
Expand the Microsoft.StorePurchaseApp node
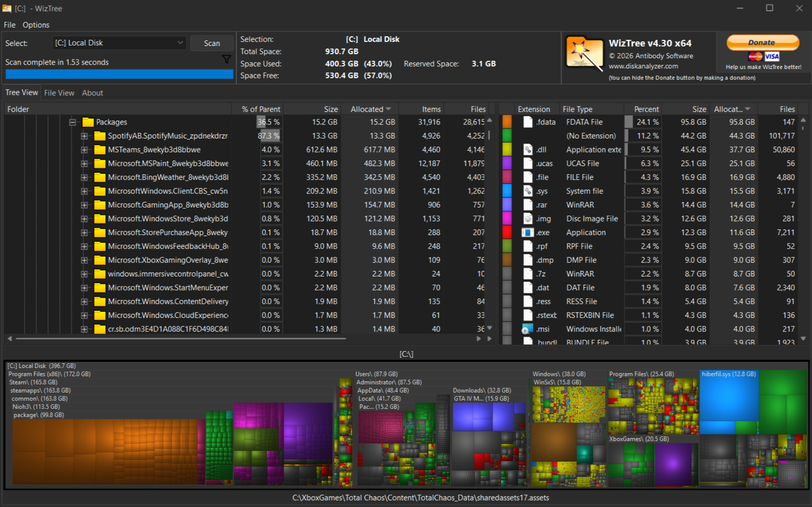click(x=84, y=232)
